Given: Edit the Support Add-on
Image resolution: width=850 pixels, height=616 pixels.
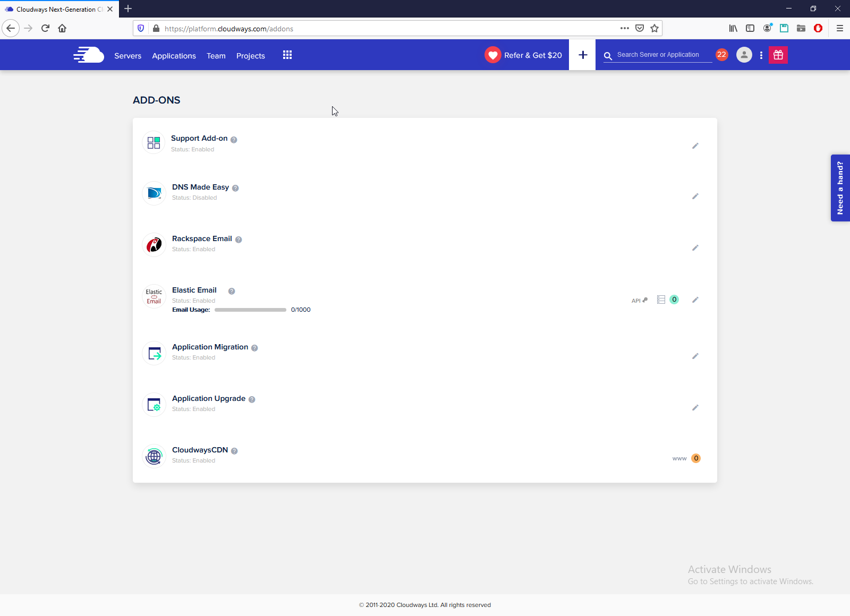Looking at the screenshot, I should pyautogui.click(x=695, y=146).
